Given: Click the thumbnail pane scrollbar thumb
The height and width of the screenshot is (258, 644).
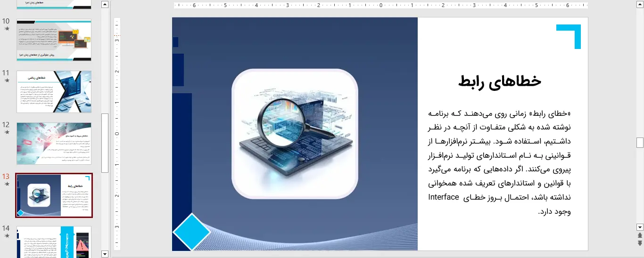Looking at the screenshot, I should [x=105, y=143].
